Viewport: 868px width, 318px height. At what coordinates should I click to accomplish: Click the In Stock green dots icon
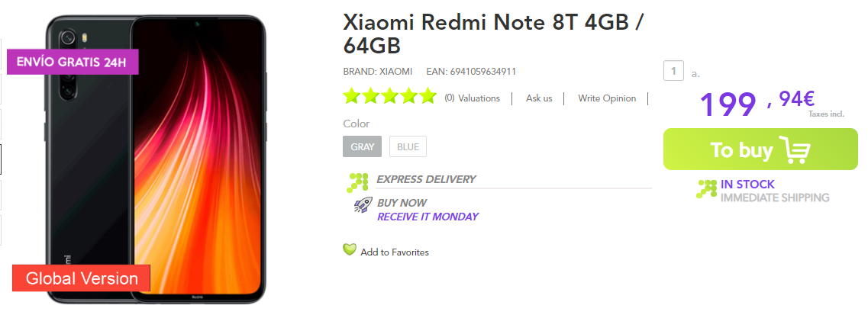click(706, 189)
